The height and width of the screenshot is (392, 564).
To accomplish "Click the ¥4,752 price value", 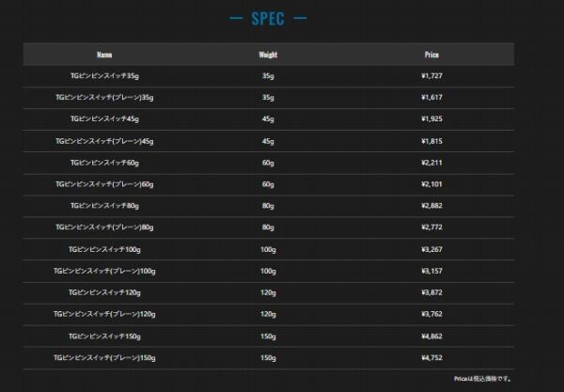I will coord(431,357).
